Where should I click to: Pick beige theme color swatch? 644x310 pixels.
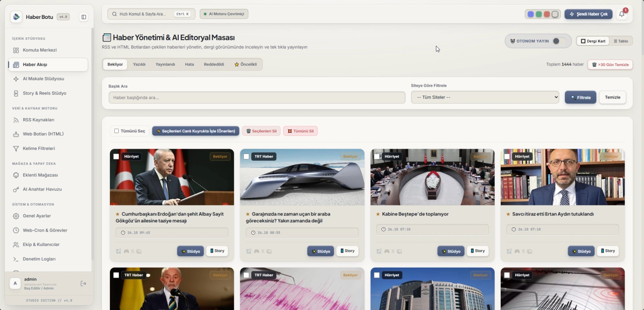tap(555, 14)
